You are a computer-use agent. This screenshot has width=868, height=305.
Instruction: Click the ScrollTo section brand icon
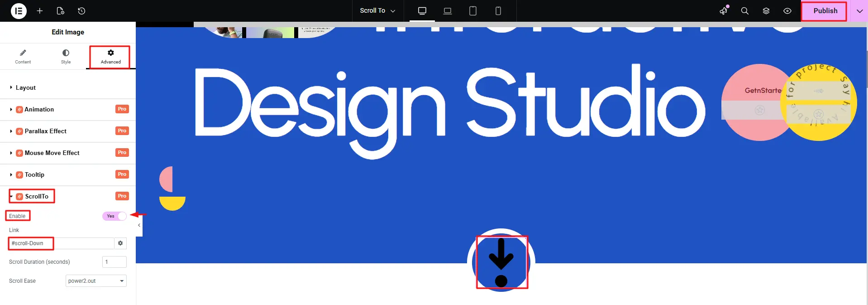pos(19,197)
